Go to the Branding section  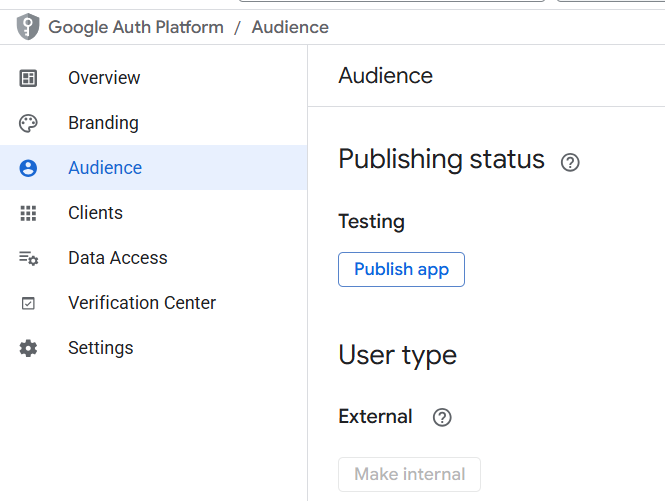click(x=154, y=123)
